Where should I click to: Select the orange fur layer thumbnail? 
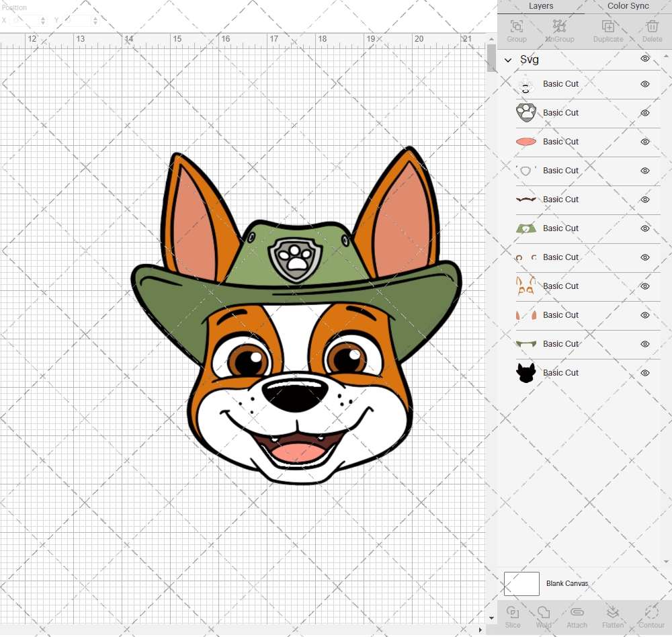(526, 286)
